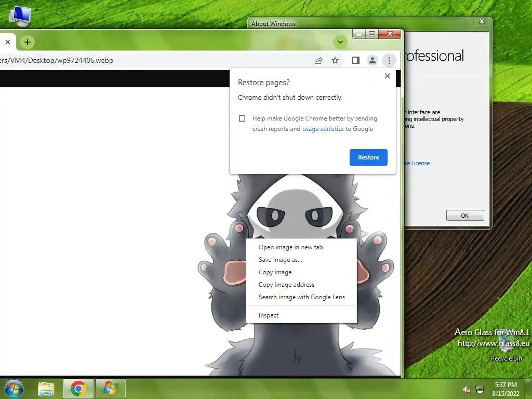Open the Recycle Bin desktop icon
Viewport: 532px width, 399px height.
pos(506,344)
